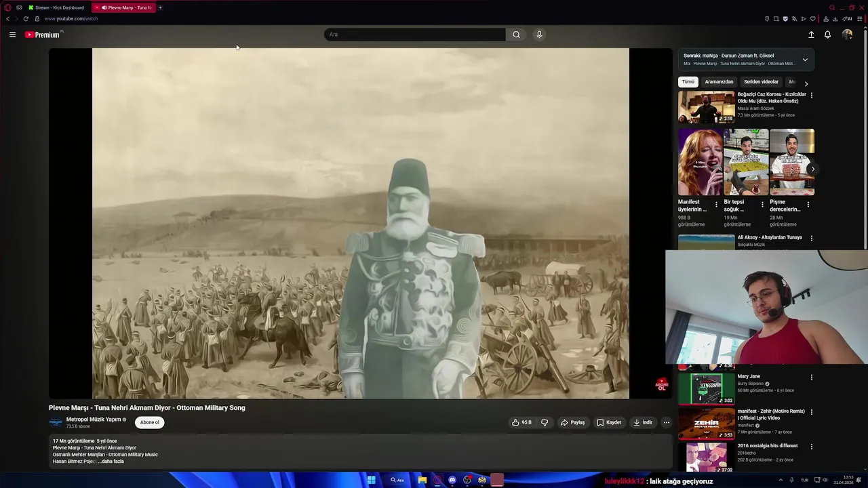The width and height of the screenshot is (868, 488).
Task: Open options for Pişme derecelerin short
Action: (x=808, y=205)
